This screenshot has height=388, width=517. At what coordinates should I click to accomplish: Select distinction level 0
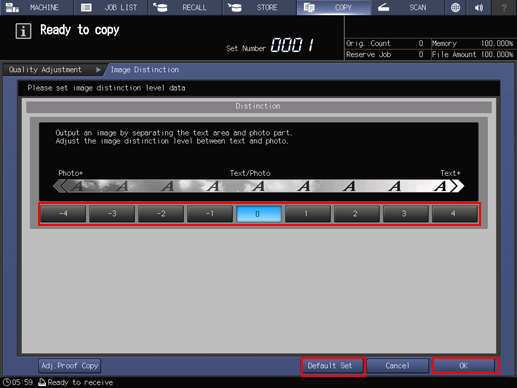259,214
